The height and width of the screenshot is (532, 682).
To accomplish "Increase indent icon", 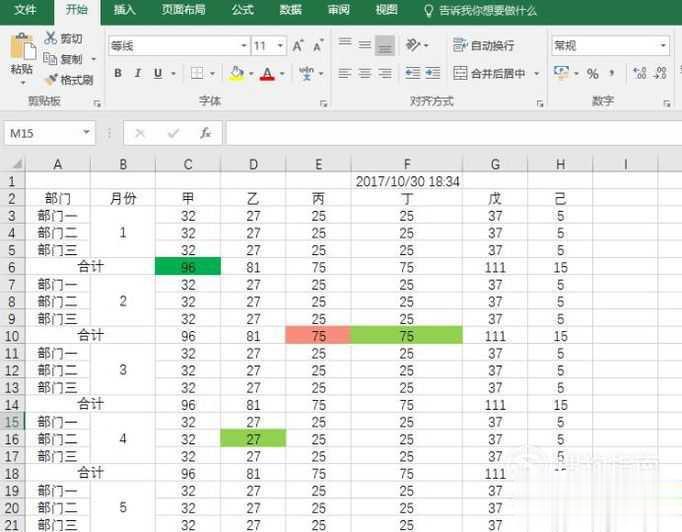I will pyautogui.click(x=432, y=73).
